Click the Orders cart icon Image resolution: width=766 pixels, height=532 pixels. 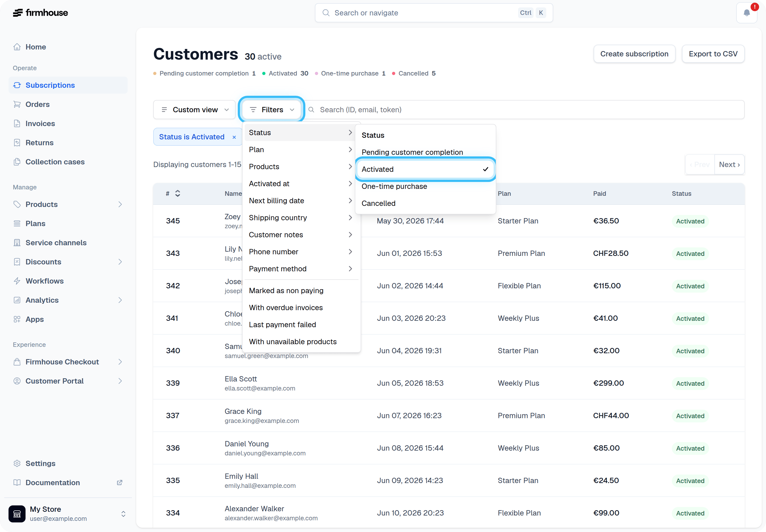click(17, 104)
